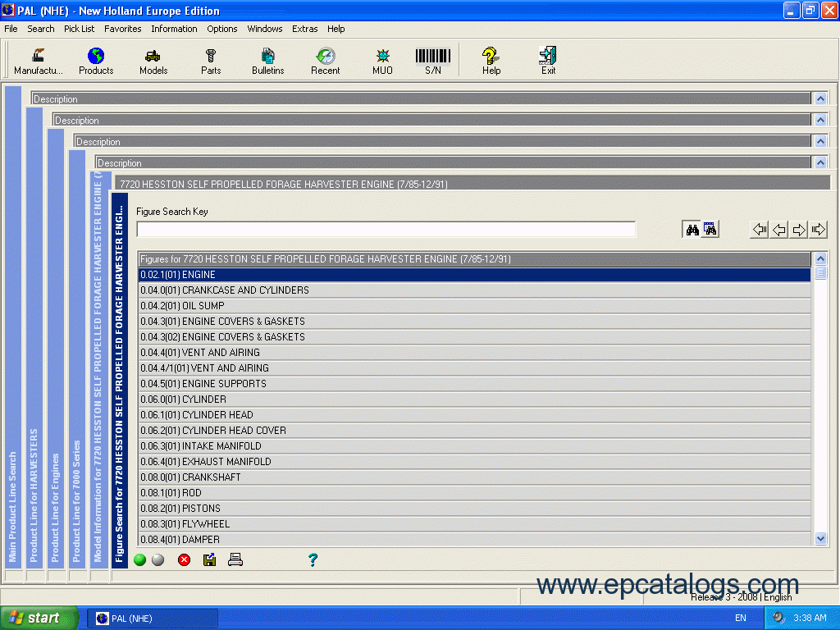Select 0.04.3(02) ENGINE COVERS & GASKETS row
The width and height of the screenshot is (840, 630).
pos(474,336)
